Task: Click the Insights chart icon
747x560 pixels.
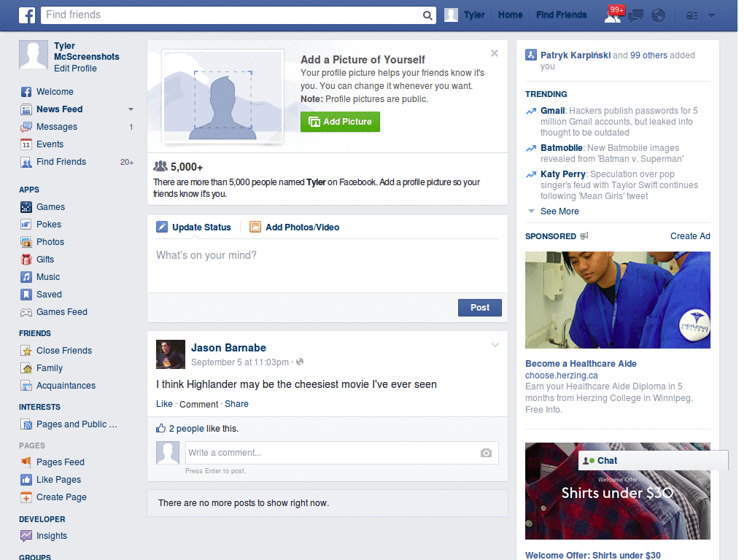Action: point(26,536)
